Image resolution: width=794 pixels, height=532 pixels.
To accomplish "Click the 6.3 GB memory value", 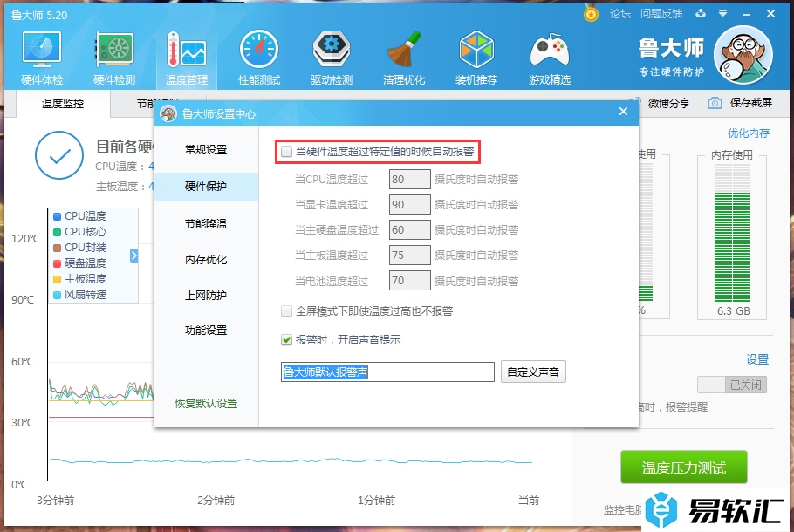I will coord(733,310).
